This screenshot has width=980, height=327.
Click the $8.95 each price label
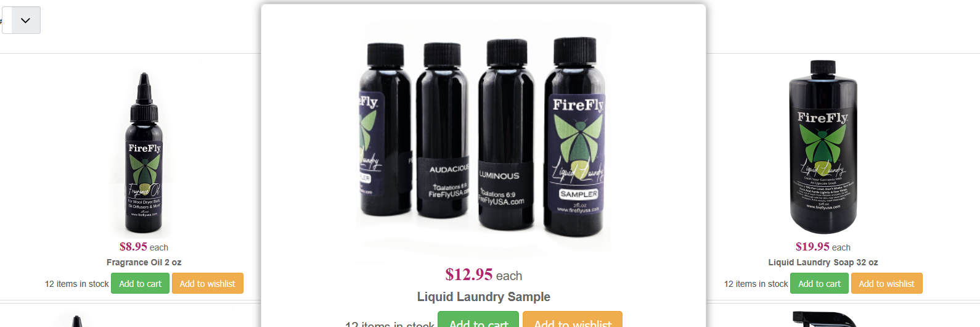(144, 247)
